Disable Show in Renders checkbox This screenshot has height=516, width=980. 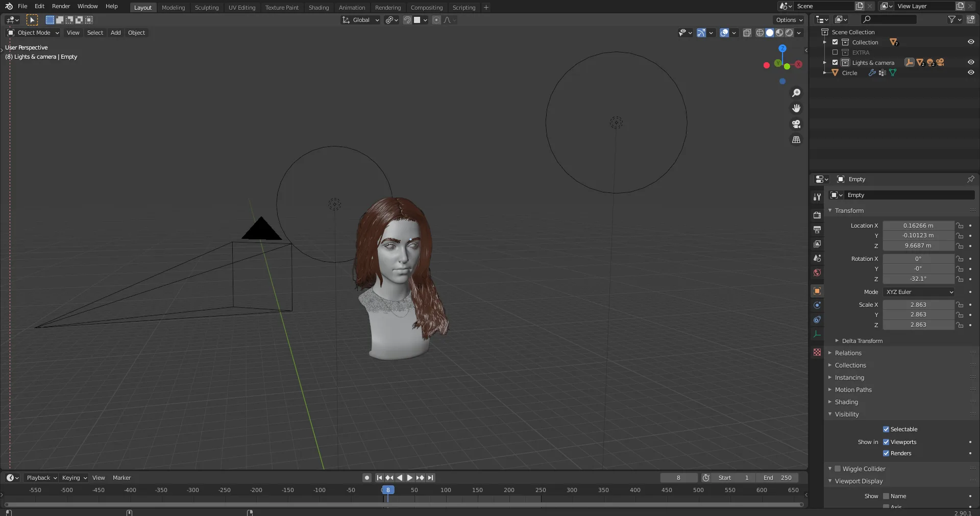886,453
